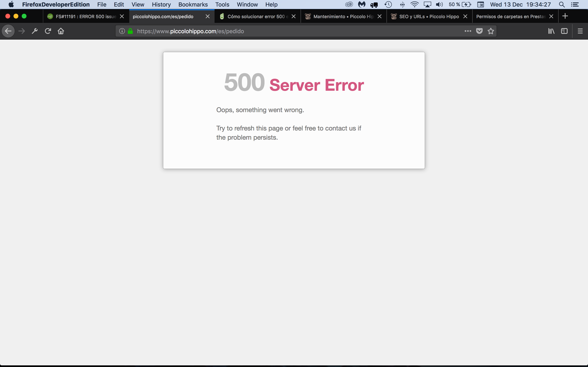The image size is (588, 367).
Task: Toggle the sidebar view icon
Action: click(x=564, y=31)
